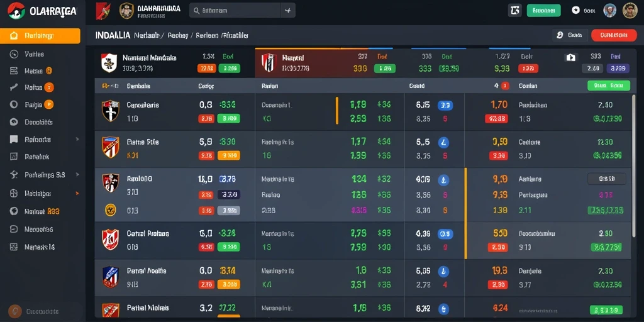
Task: Click the search input field
Action: [235, 11]
